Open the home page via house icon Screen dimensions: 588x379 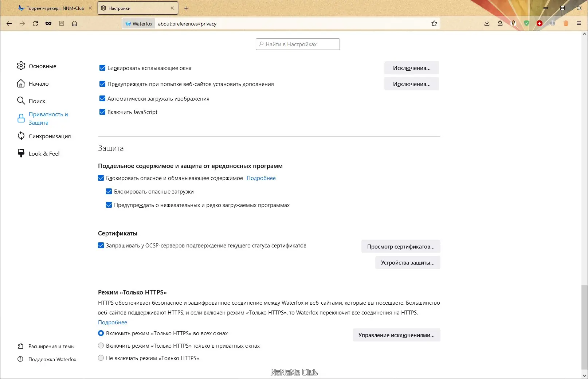coord(74,24)
